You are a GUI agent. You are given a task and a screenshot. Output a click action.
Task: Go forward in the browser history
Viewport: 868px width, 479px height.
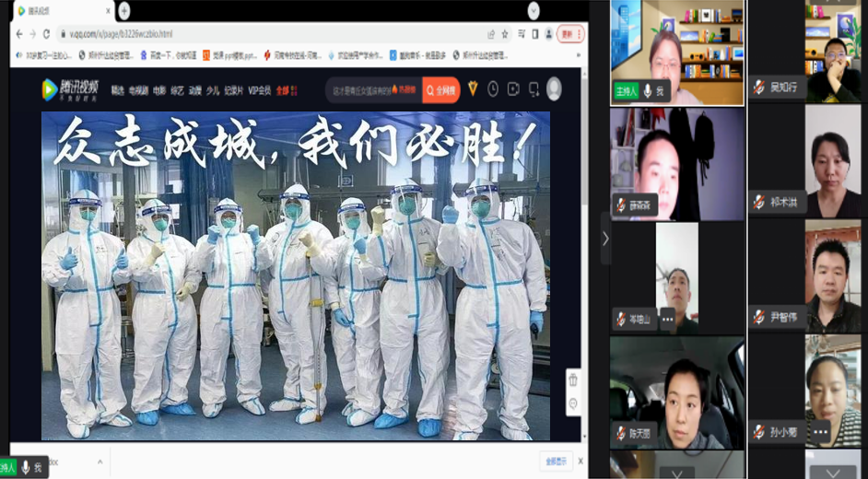pyautogui.click(x=32, y=34)
